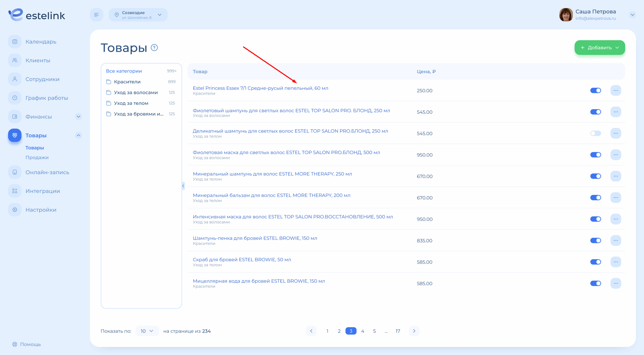This screenshot has width=644, height=355.
Task: Open more options for Деликатный шампунь row
Action: pos(616,133)
